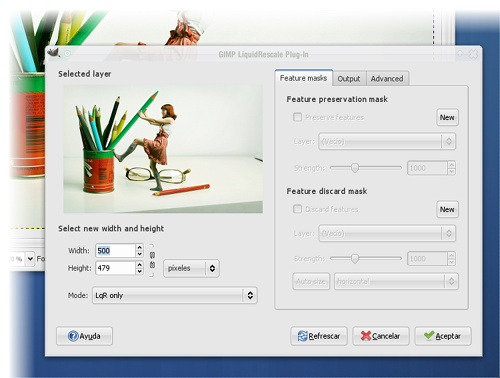Open the horizontal direction dropdown

(x=396, y=281)
